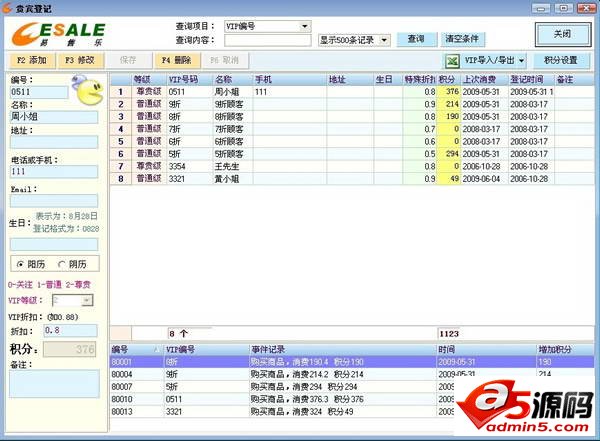Screen dimensions: 600x441
Task: Select event log record 80007
Action: click(x=352, y=387)
